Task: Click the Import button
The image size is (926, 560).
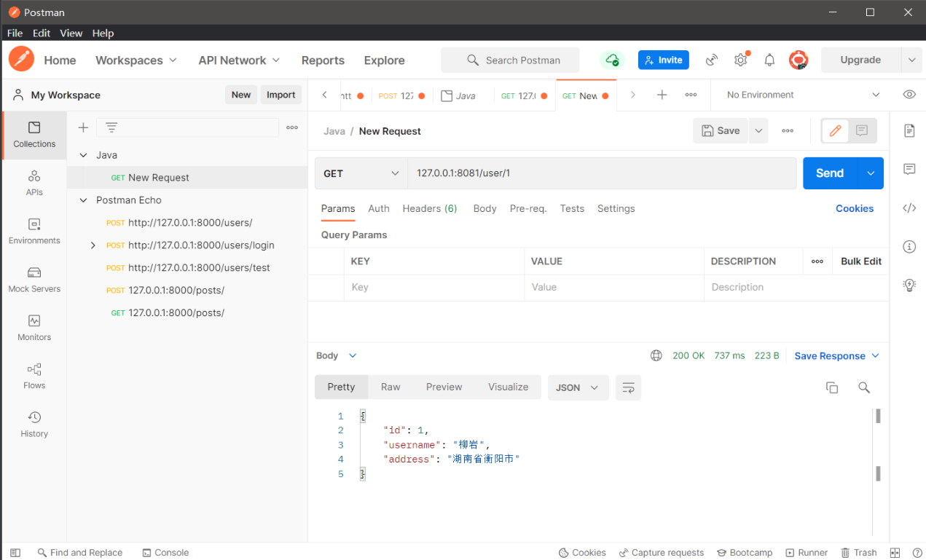Action: (280, 95)
